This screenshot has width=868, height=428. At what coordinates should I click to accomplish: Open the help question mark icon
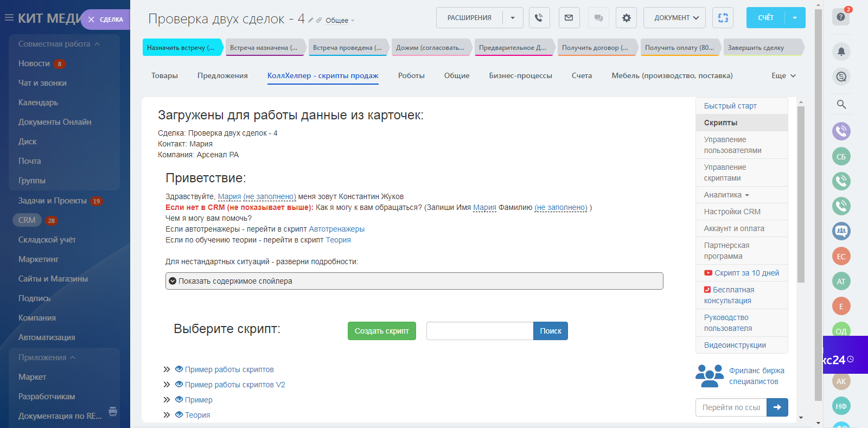click(x=840, y=17)
